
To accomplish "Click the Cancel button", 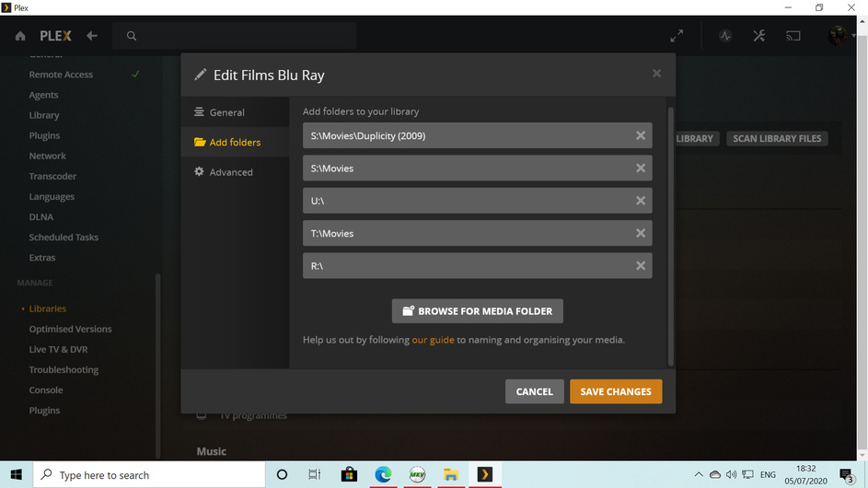I will point(534,391).
